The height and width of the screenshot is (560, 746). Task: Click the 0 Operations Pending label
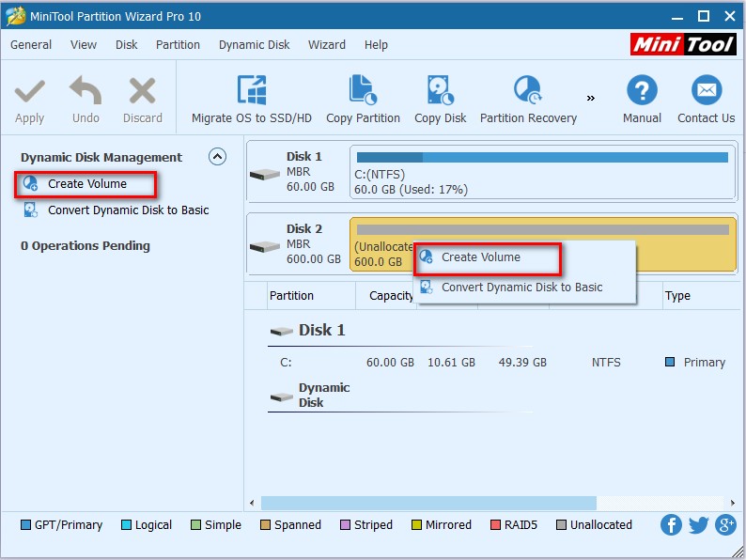pyautogui.click(x=85, y=245)
